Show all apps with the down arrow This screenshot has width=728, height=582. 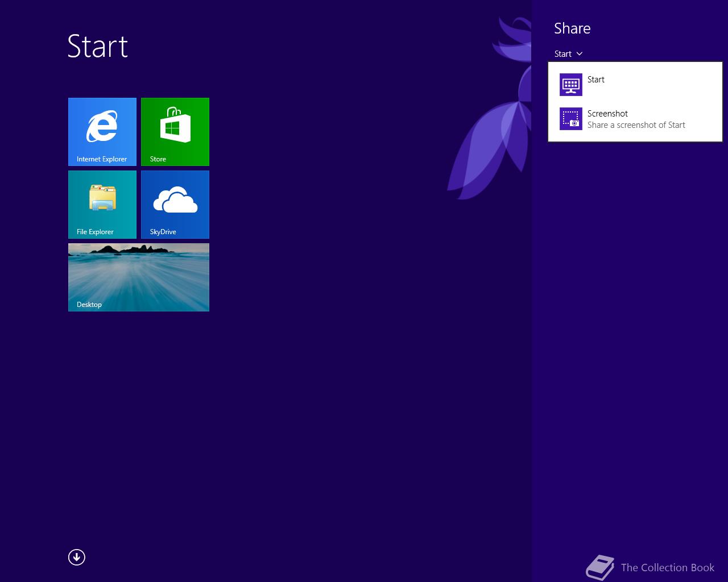click(77, 557)
